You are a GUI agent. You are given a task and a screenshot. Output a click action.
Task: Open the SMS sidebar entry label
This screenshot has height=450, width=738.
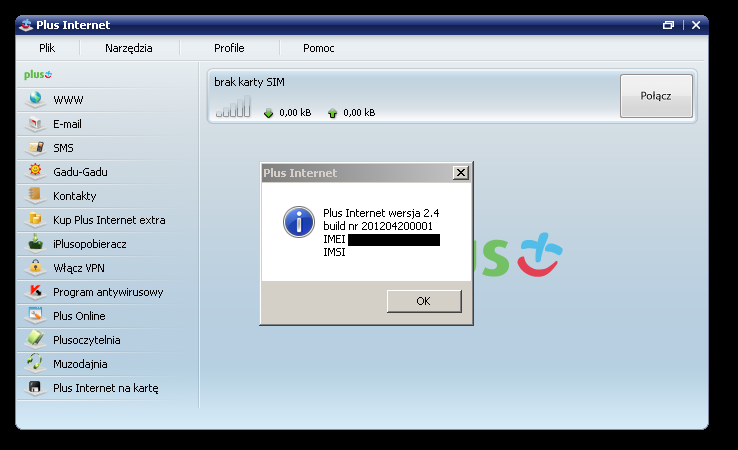click(64, 148)
